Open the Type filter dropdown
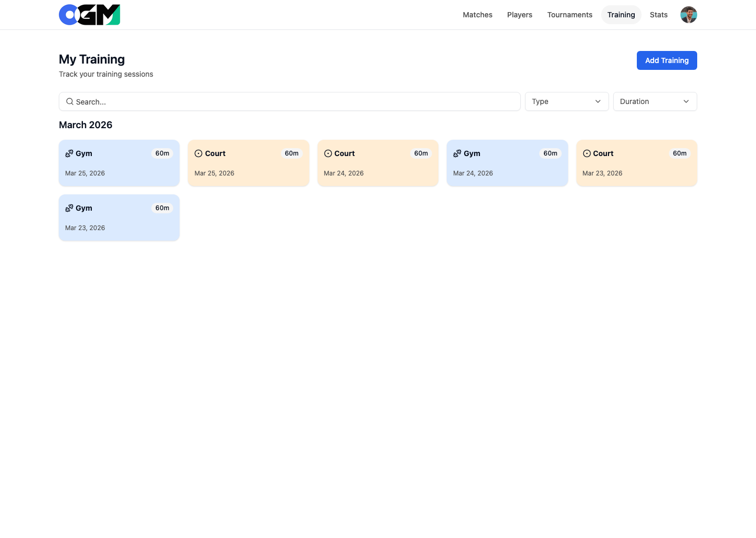The image size is (756, 538). coord(566,101)
